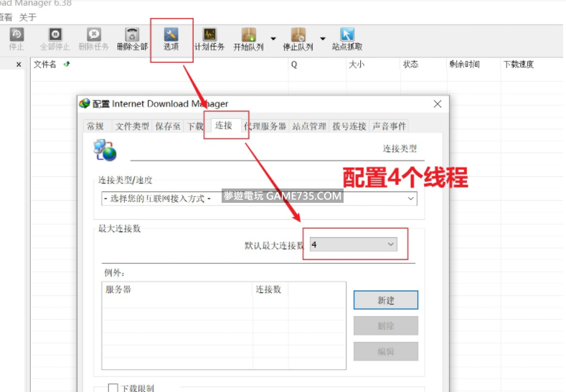Viewport: 566px width, 392px height.
Task: Click the 新建 (New) button
Action: [386, 300]
